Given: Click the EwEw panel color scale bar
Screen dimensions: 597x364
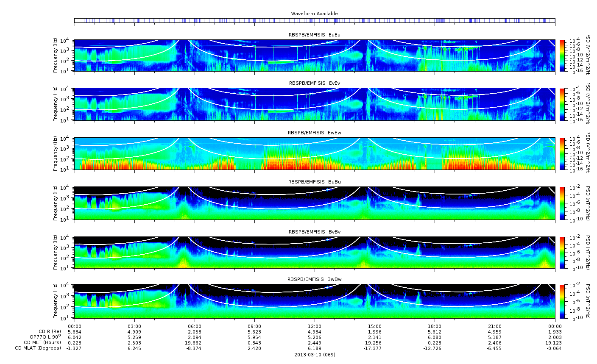Looking at the screenshot, I should coord(562,154).
